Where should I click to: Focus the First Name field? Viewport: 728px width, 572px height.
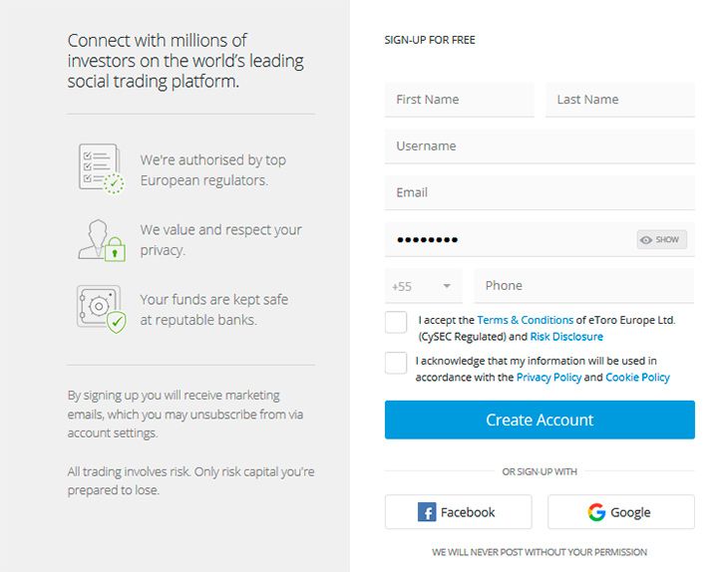[459, 100]
